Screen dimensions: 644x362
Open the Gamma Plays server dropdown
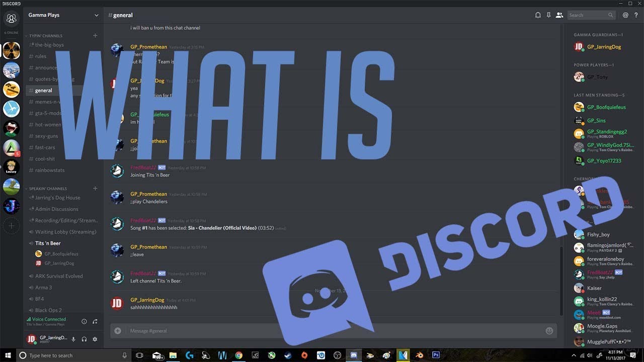tap(63, 15)
